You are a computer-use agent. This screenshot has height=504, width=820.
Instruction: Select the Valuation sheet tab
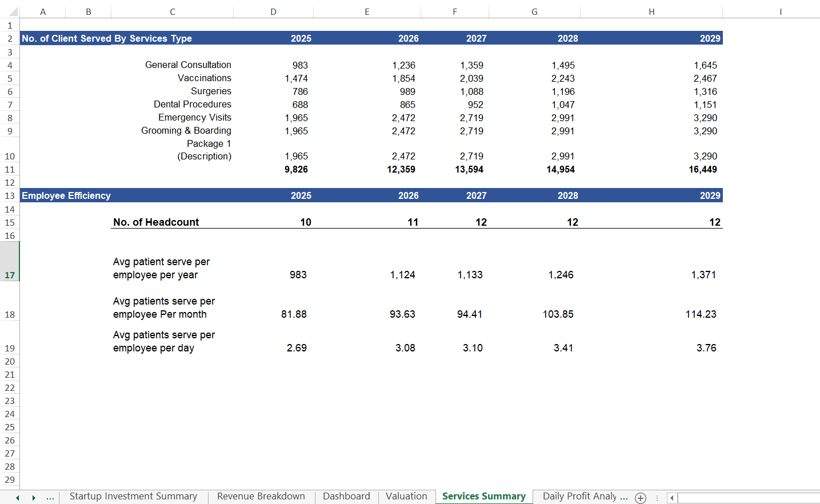tap(406, 497)
